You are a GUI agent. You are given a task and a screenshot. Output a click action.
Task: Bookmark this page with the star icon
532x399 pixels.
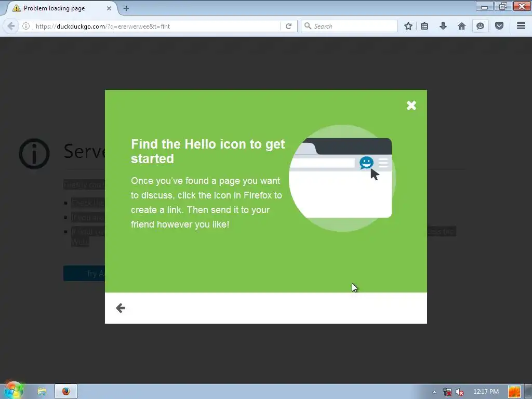(408, 26)
